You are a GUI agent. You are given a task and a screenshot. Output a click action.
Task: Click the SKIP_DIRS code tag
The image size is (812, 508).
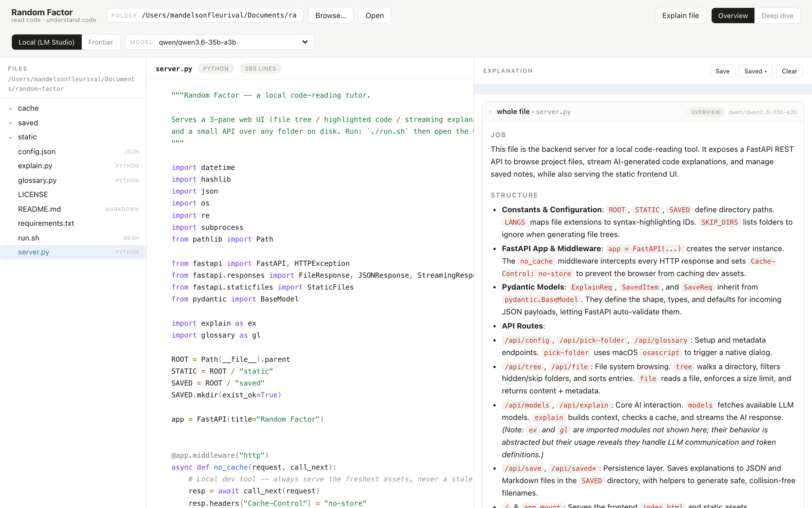pos(720,222)
